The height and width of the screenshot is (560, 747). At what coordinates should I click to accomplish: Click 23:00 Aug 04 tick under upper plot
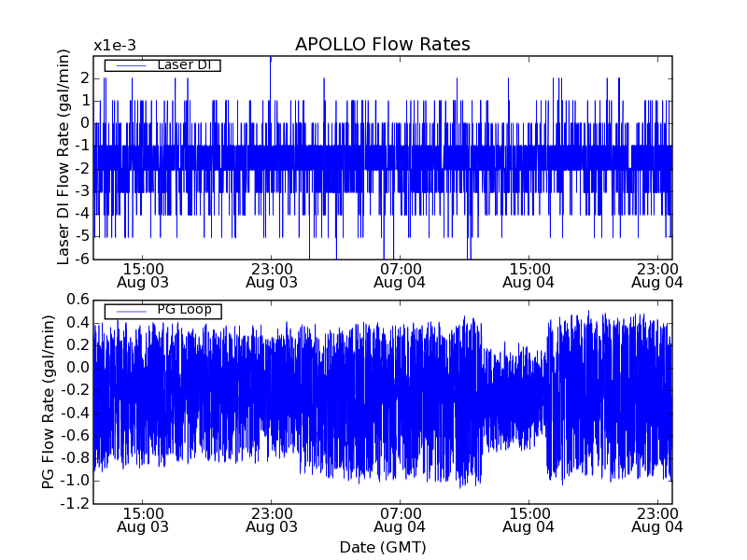[658, 274]
